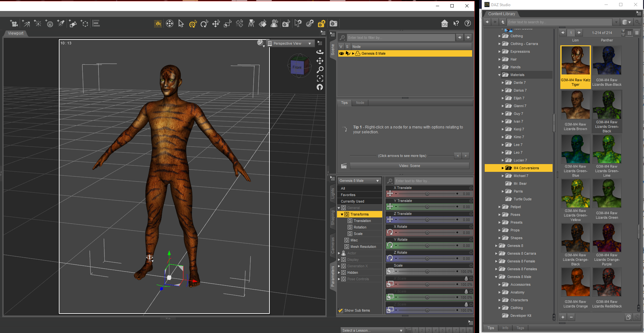
Task: Click the viewport zoom magnifier icon
Action: coord(320,70)
